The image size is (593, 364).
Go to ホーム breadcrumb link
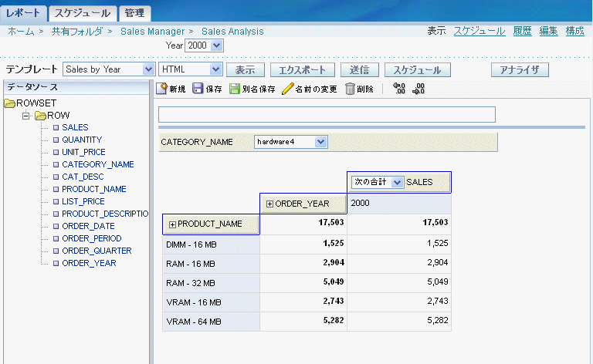point(21,32)
